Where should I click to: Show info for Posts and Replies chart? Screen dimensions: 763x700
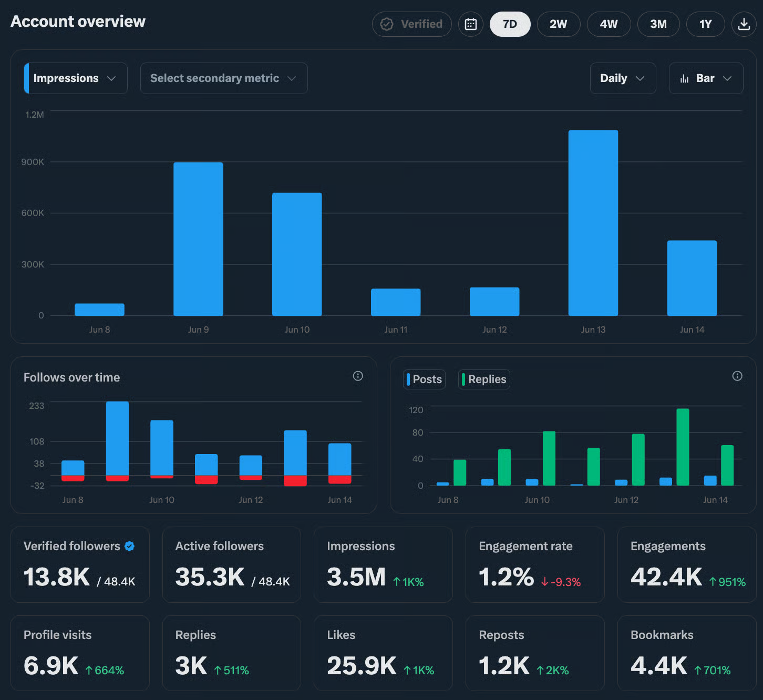coord(737,376)
